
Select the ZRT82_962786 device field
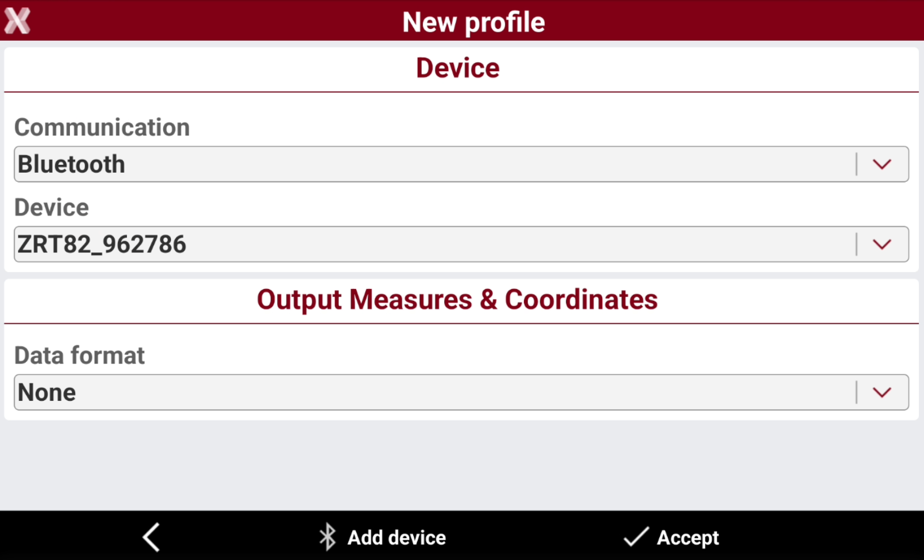coord(461,244)
